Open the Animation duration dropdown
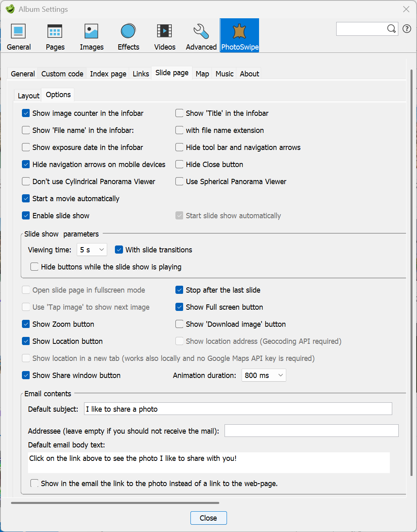417x532 pixels. [x=264, y=376]
